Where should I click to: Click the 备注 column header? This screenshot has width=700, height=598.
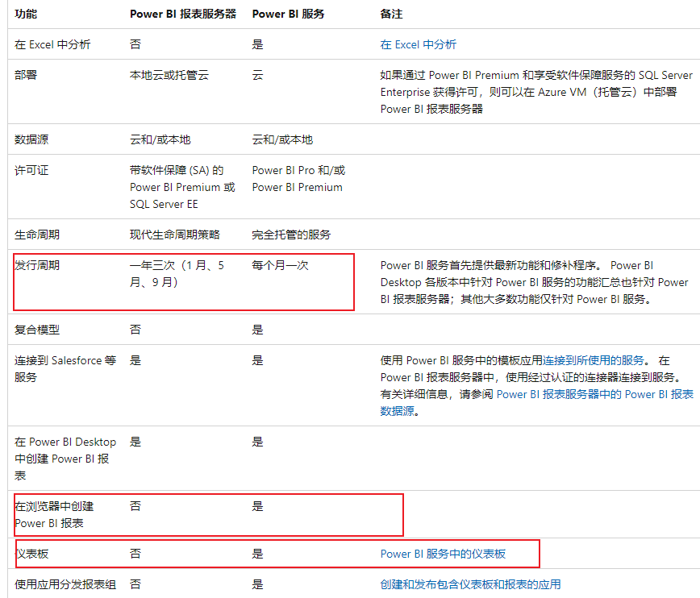pos(391,15)
